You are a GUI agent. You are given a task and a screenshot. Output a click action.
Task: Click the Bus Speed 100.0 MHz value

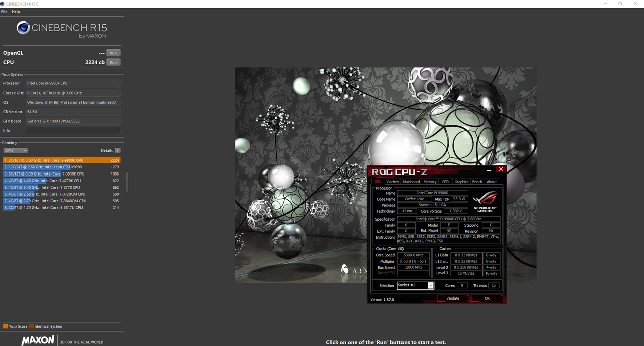coord(413,267)
